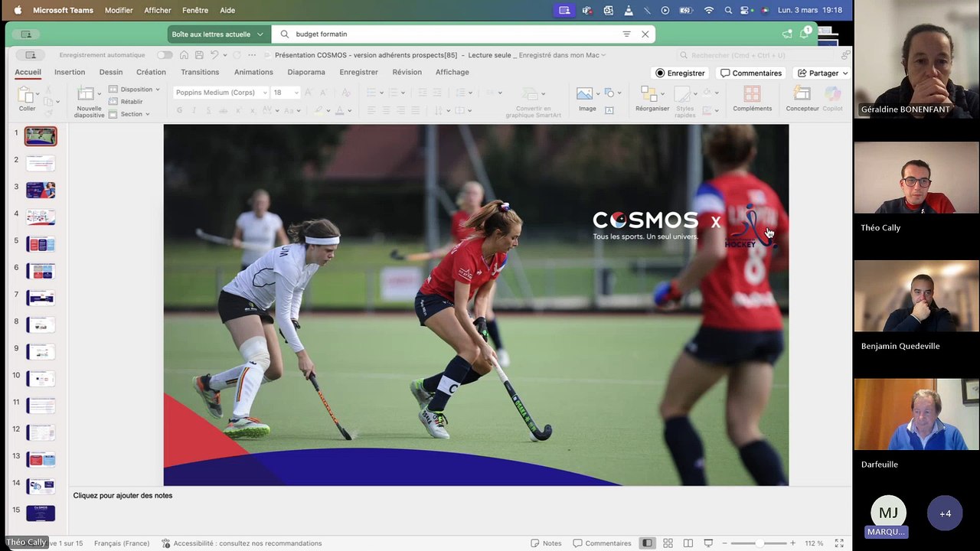
Task: Open the Boîte aux lettres actuelle dropdown
Action: 217,34
